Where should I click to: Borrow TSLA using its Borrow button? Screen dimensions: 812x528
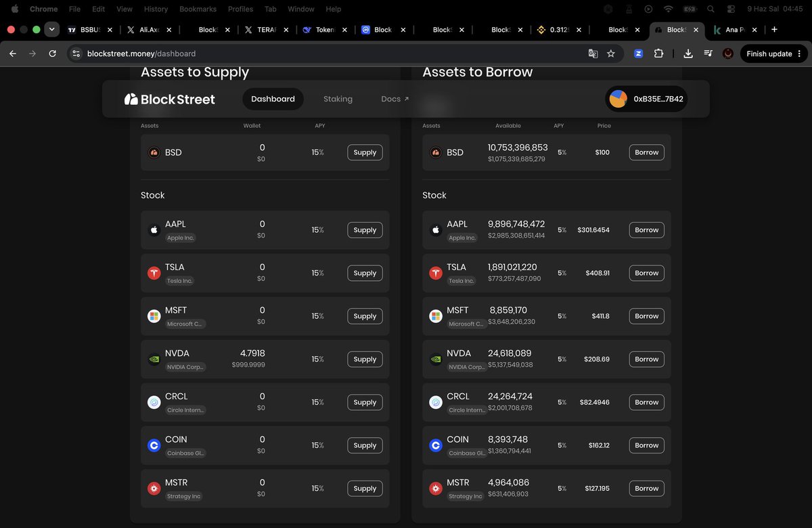tap(646, 273)
